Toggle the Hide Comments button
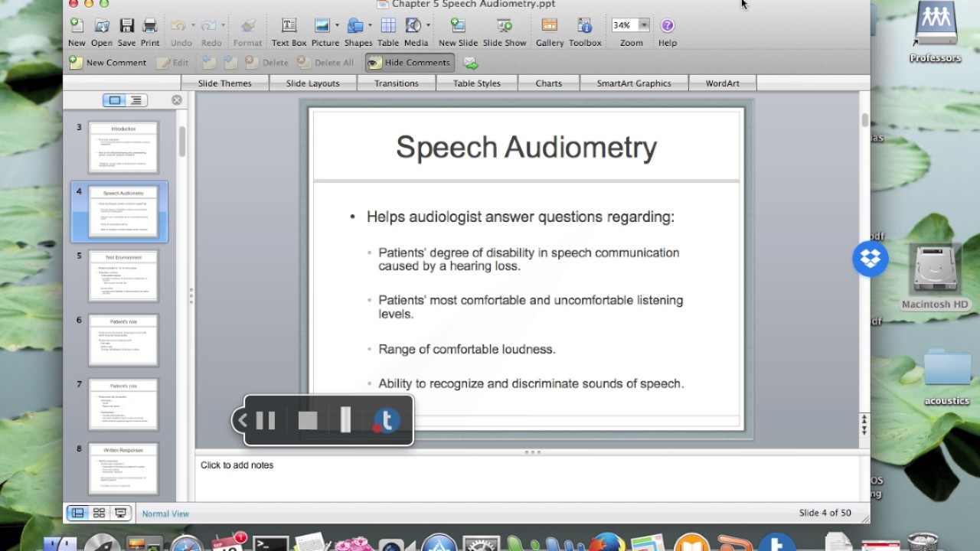This screenshot has height=551, width=980. click(410, 63)
